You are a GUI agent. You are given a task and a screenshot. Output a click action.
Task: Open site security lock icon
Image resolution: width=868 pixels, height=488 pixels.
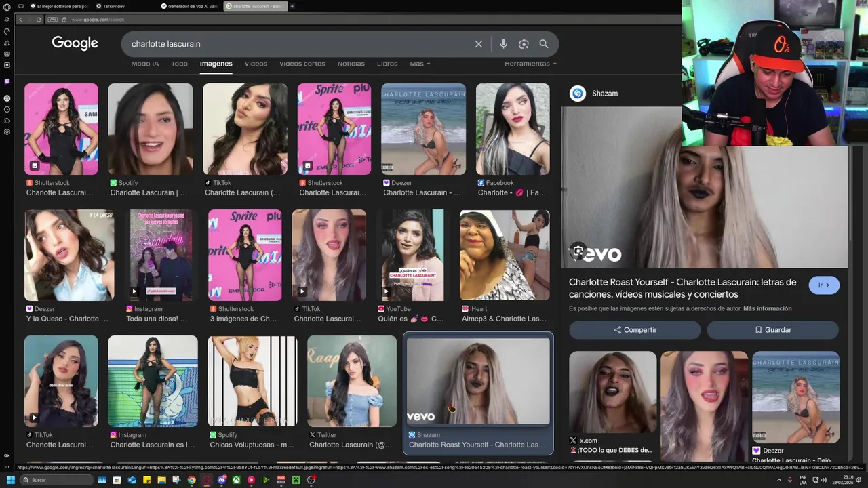click(x=65, y=20)
